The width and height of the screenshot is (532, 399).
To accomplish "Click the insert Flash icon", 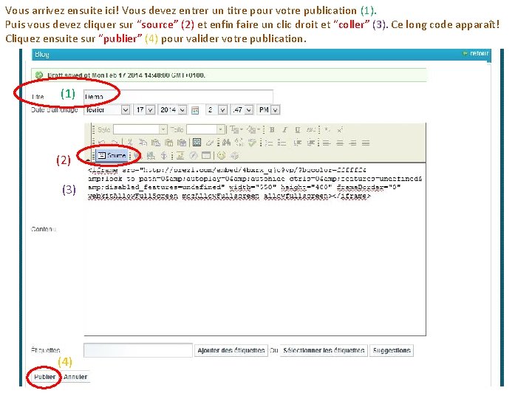I will pos(194,156).
